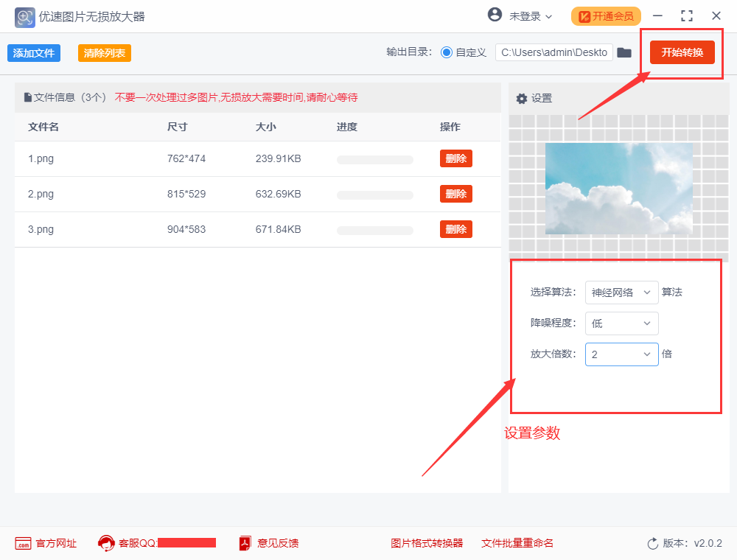This screenshot has height=560, width=737.
Task: Click the 671.84KB size cell
Action: [279, 230]
